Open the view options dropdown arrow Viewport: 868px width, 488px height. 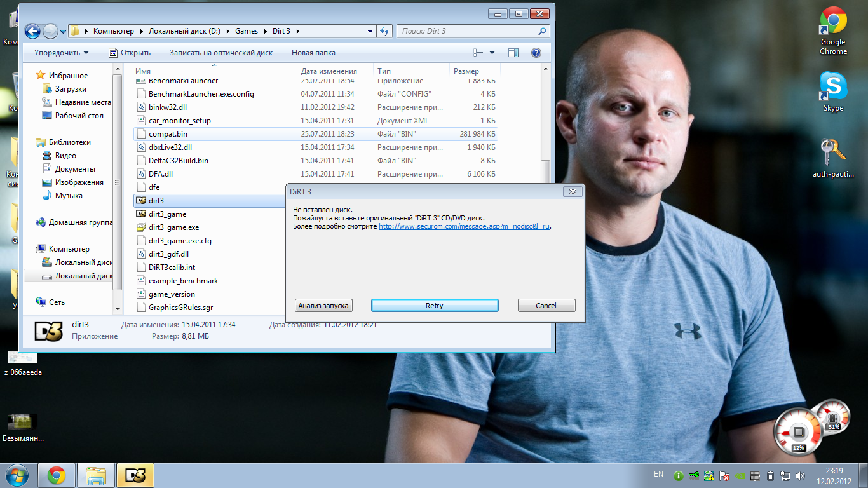click(x=492, y=53)
